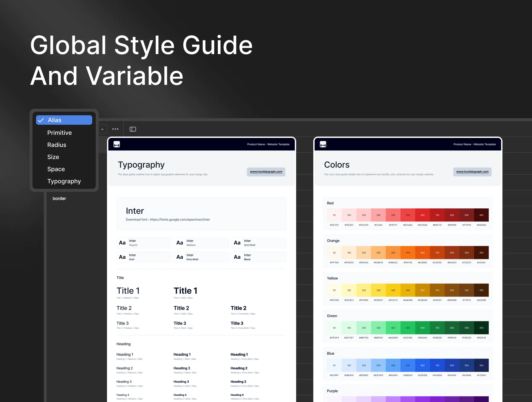Viewport: 532px width, 402px height.
Task: Choose Space from the collection menu
Action: 56,169
